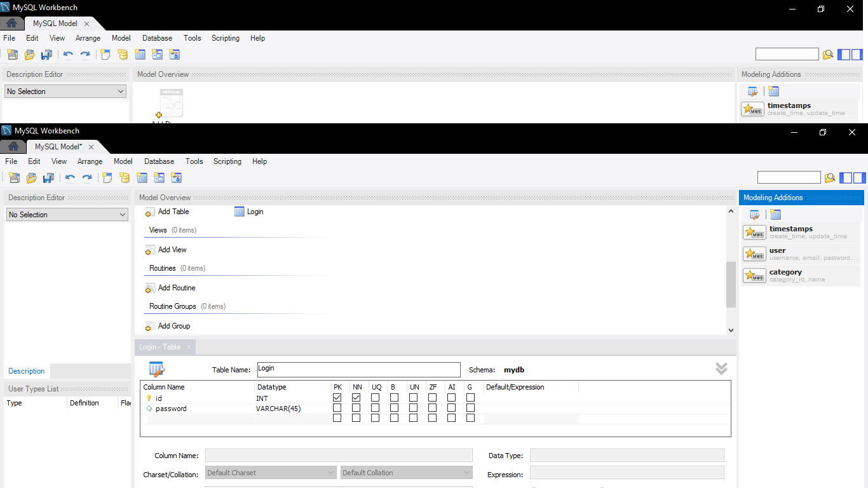Click New Diagram icon in front window toolbar

107,178
